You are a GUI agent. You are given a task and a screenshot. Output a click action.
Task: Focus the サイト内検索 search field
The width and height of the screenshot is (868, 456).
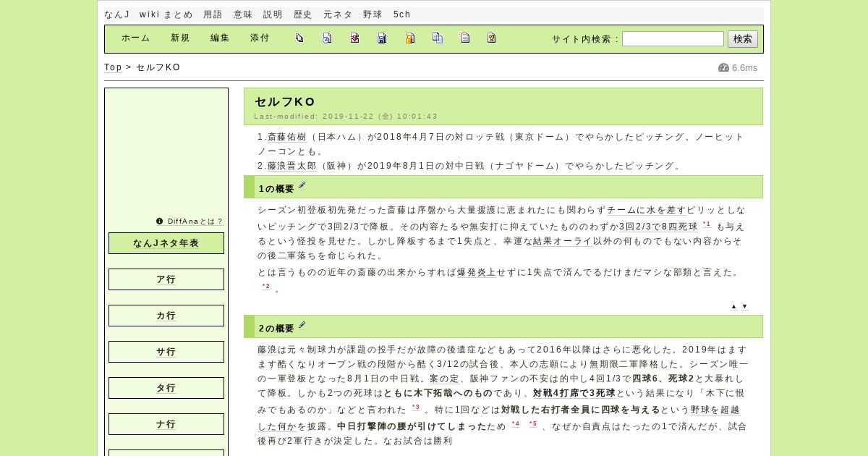point(673,39)
